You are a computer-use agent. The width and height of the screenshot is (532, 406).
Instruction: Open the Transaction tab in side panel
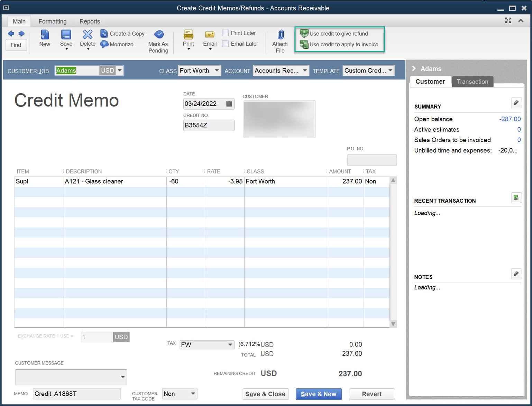point(473,82)
